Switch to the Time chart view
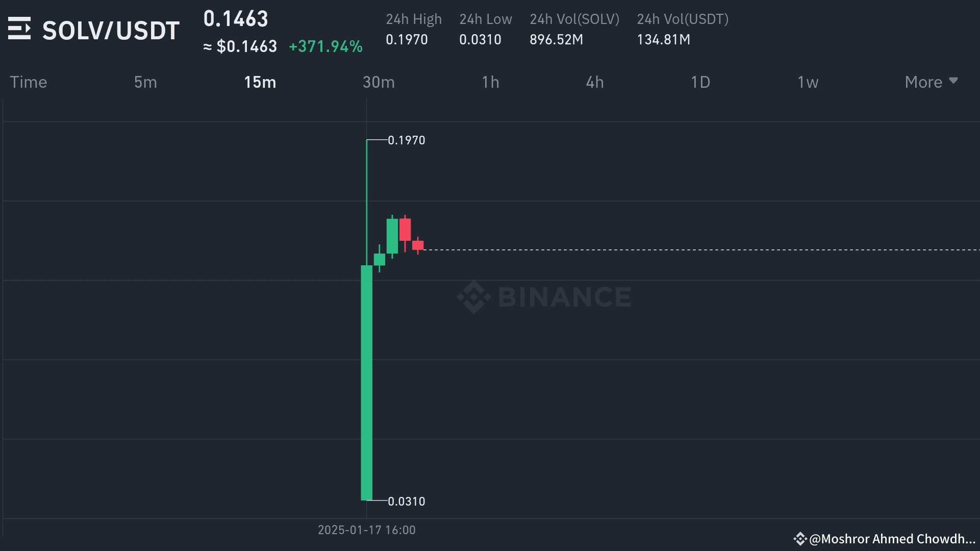Viewport: 980px width, 551px height. 29,82
